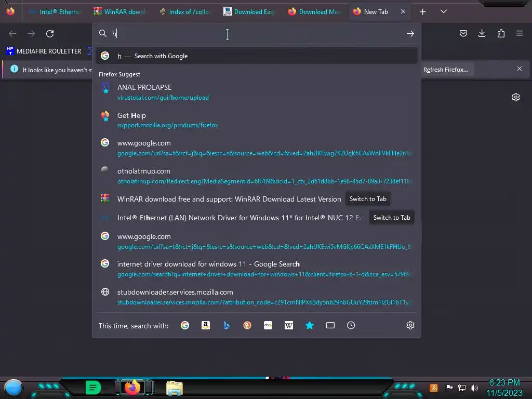Image resolution: width=532 pixels, height=399 pixels.
Task: Search this time with Google icon
Action: coord(185,325)
